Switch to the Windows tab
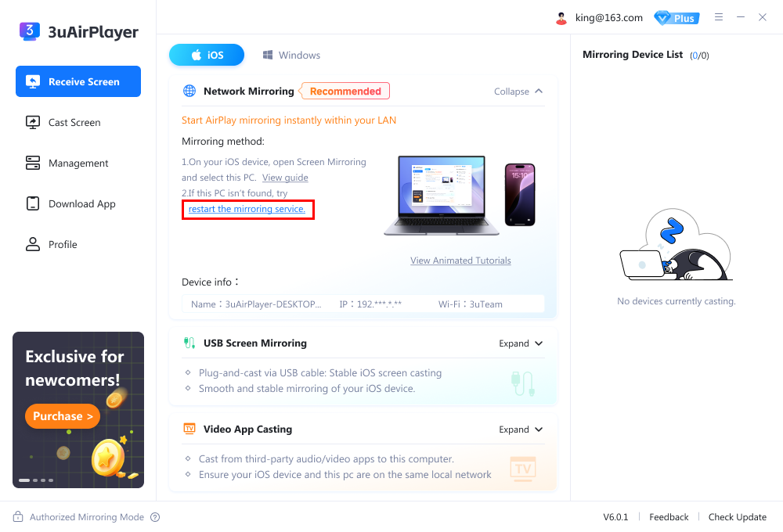 (291, 55)
